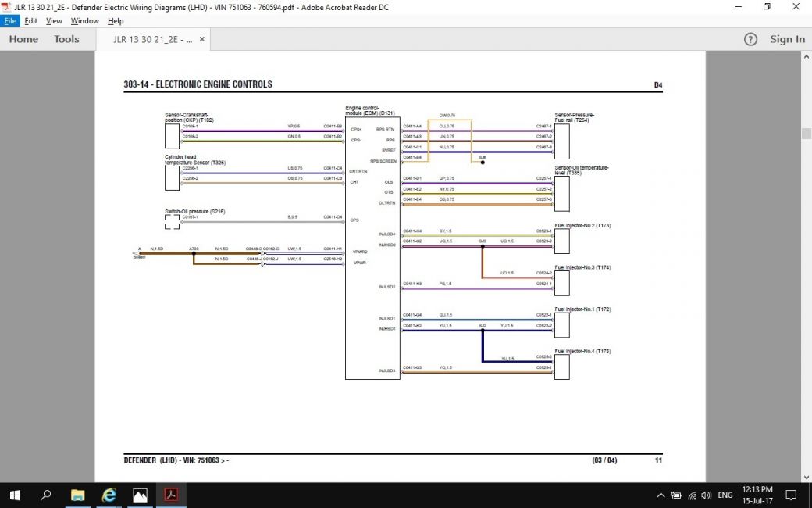The height and width of the screenshot is (508, 812).
Task: Click 'Cylinder head temperature Sensor (T326)' label
Action: pos(195,159)
